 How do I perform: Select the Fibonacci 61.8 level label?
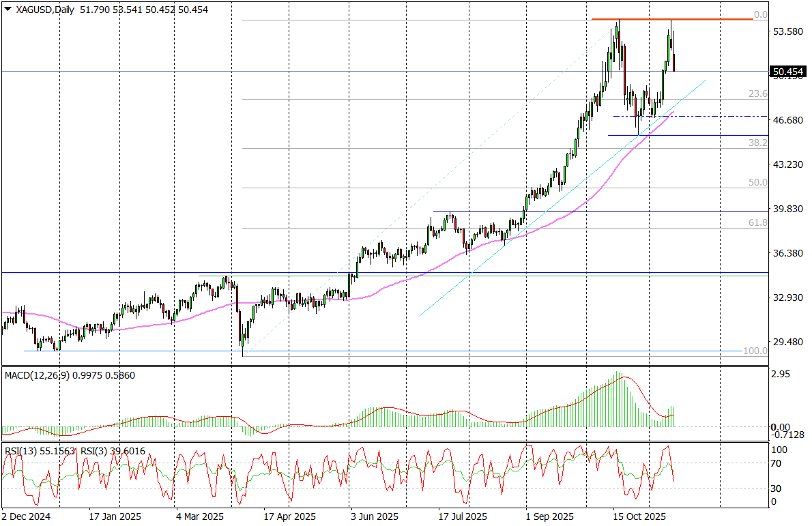click(x=758, y=222)
